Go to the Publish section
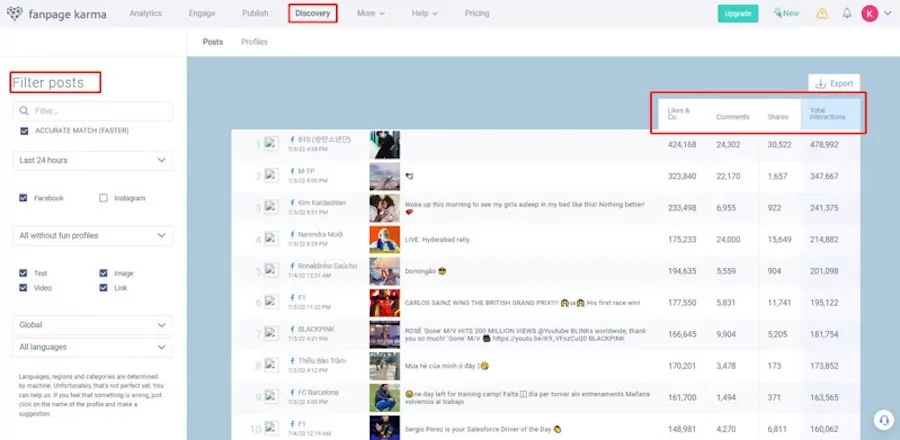Viewport: 900px width, 440px height. pyautogui.click(x=255, y=13)
